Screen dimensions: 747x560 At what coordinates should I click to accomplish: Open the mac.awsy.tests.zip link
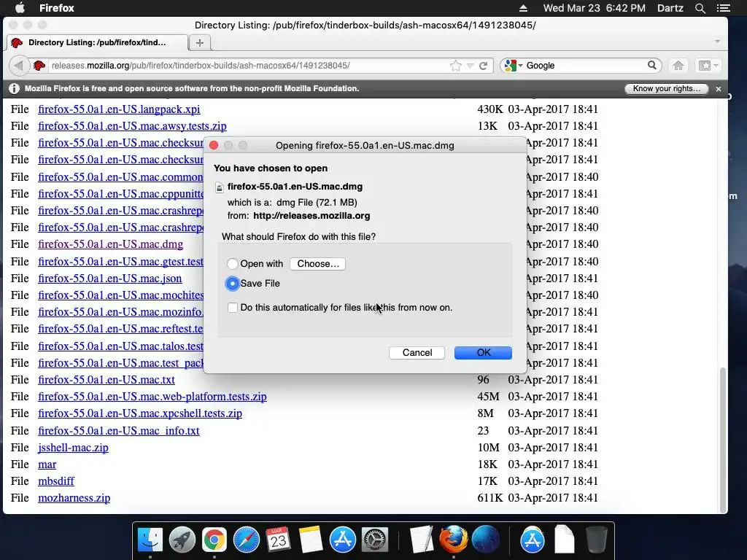[133, 126]
